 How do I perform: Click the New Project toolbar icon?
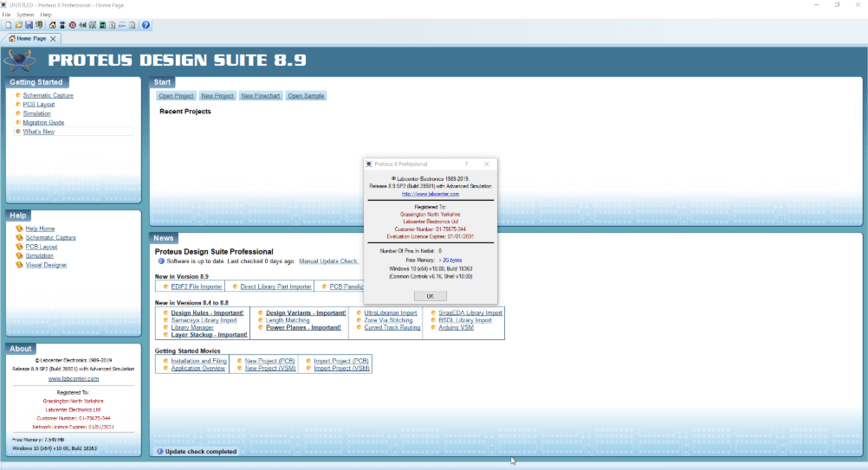pos(9,25)
